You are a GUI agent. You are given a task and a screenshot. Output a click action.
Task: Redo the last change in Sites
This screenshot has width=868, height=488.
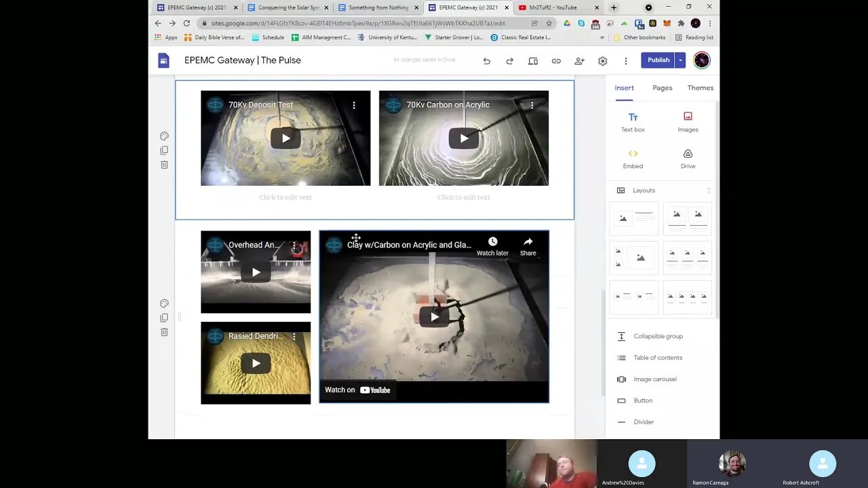point(509,61)
